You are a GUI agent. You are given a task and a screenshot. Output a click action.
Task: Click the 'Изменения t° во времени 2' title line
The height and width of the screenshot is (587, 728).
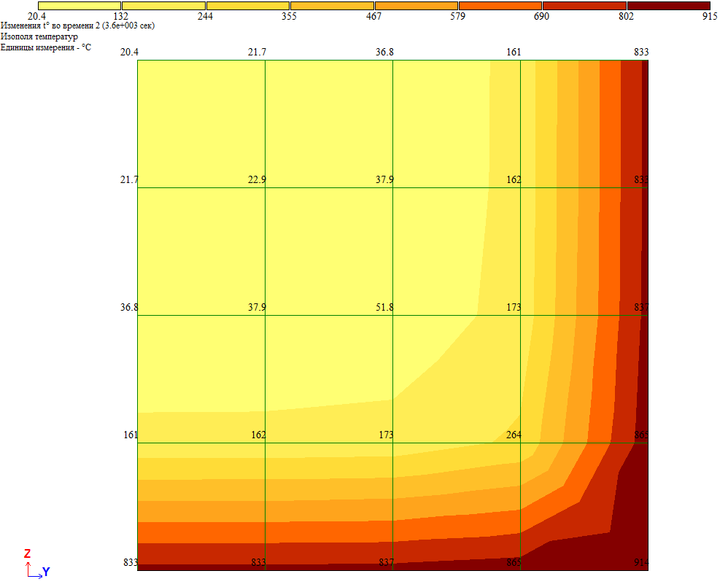point(77,26)
